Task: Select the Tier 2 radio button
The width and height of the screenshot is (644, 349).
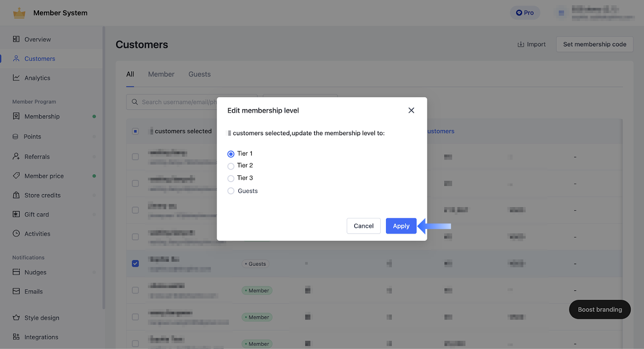Action: pyautogui.click(x=231, y=166)
